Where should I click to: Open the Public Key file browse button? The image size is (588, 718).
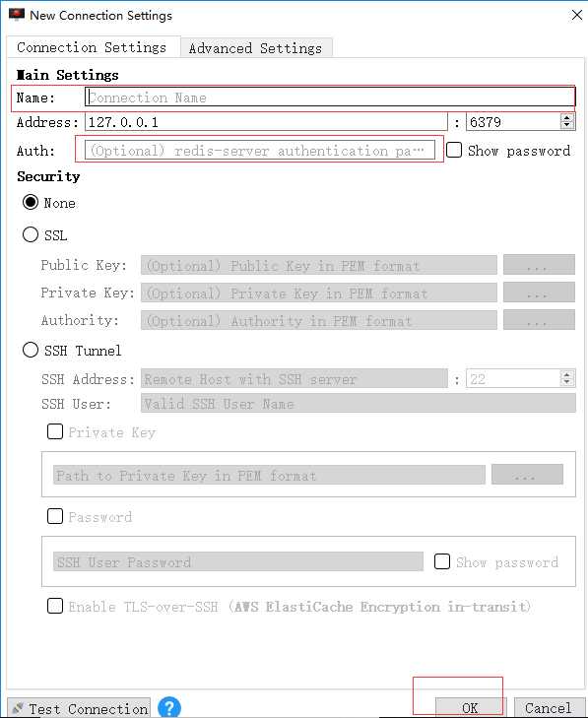[539, 265]
